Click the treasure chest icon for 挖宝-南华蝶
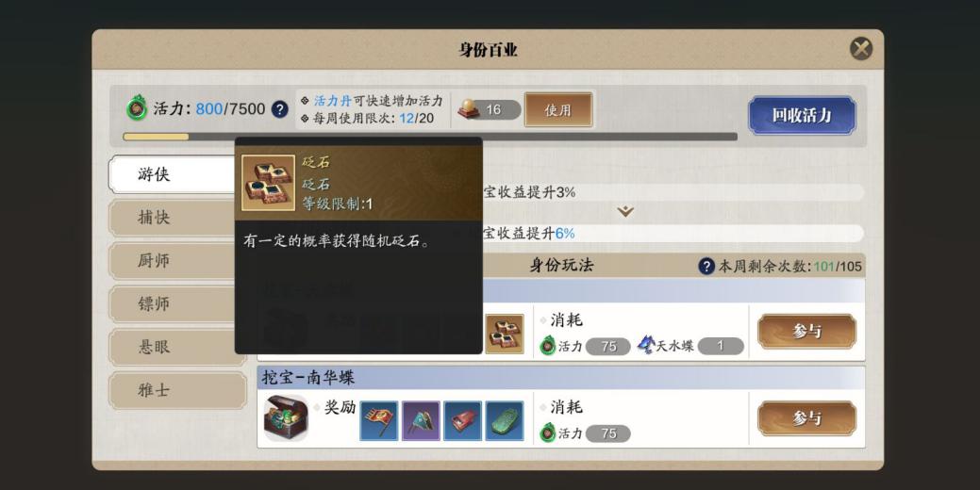 tap(286, 418)
